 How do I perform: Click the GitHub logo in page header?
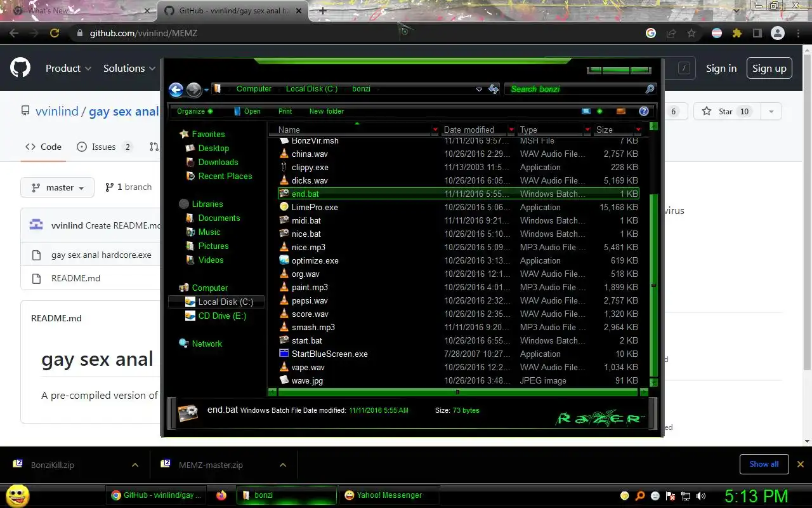20,68
